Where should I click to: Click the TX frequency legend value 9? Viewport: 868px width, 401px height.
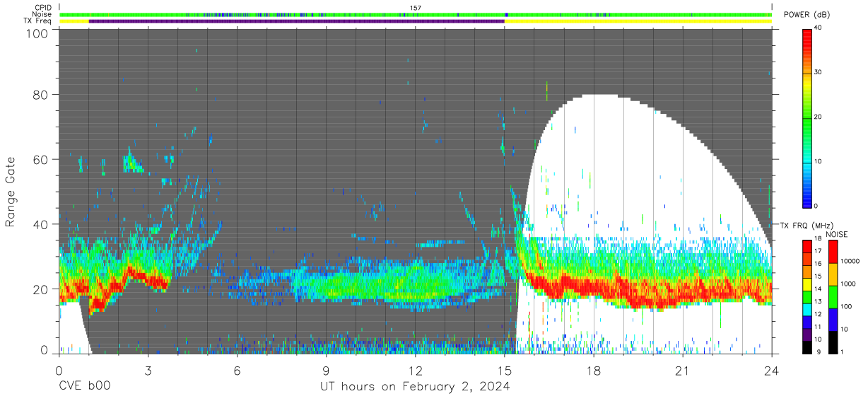point(819,351)
